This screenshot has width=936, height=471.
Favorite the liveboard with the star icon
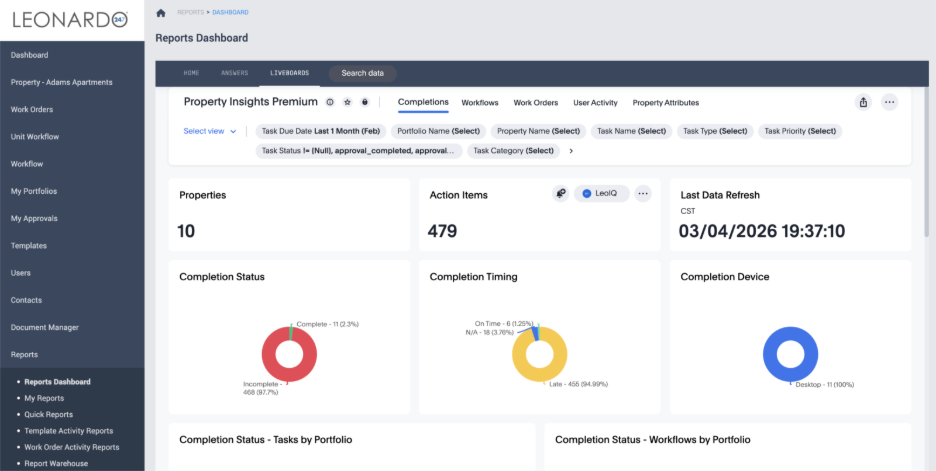tap(347, 102)
